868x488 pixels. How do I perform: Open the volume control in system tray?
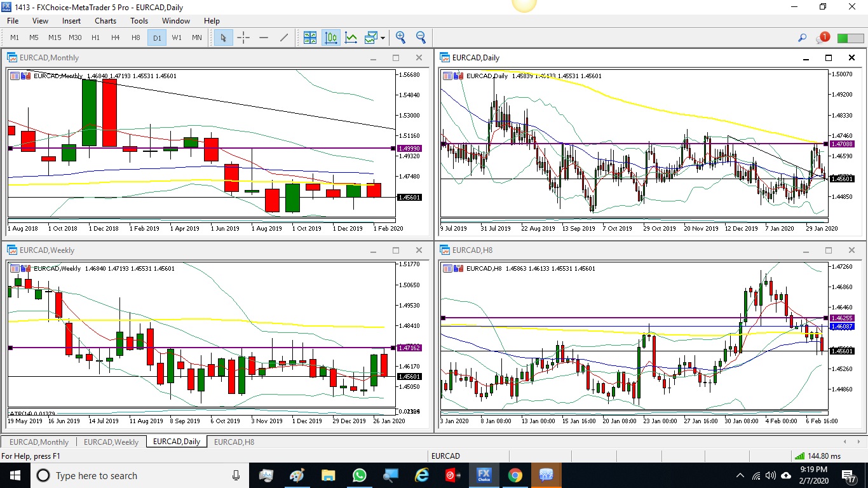[771, 475]
